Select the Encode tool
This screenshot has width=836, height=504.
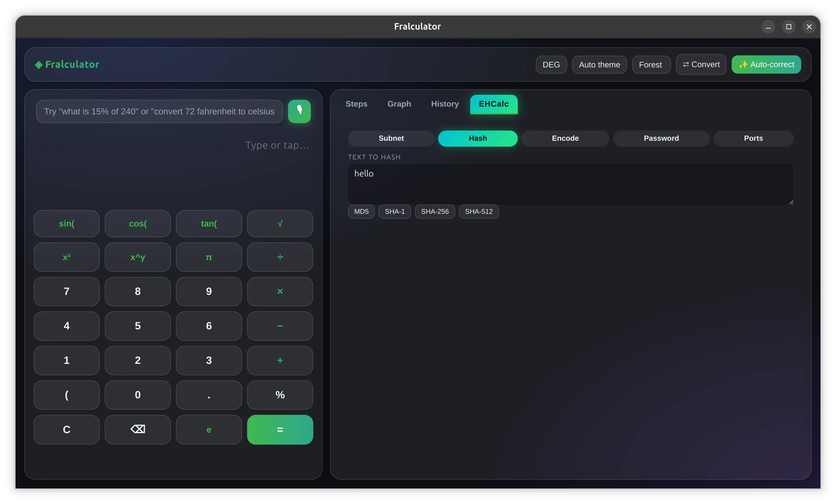point(565,138)
